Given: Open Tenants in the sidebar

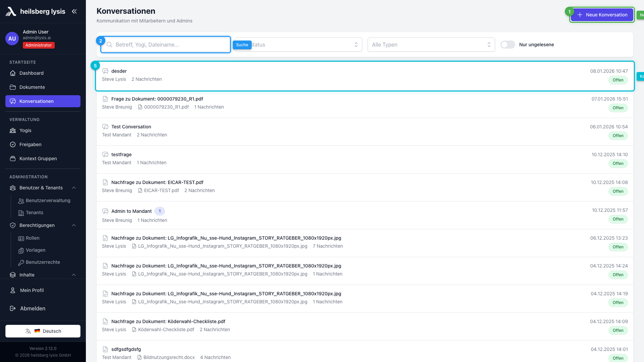Looking at the screenshot, I should point(34,213).
